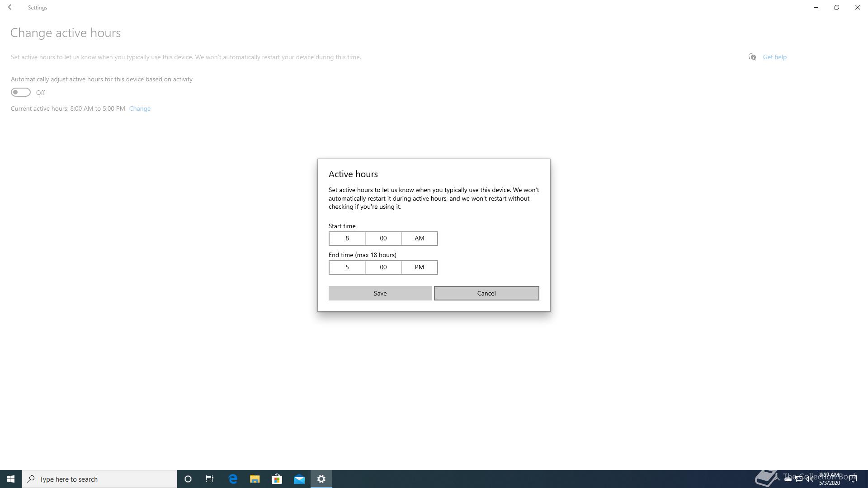
Task: Click the 'End time (max 18 hours)' label
Action: click(363, 255)
